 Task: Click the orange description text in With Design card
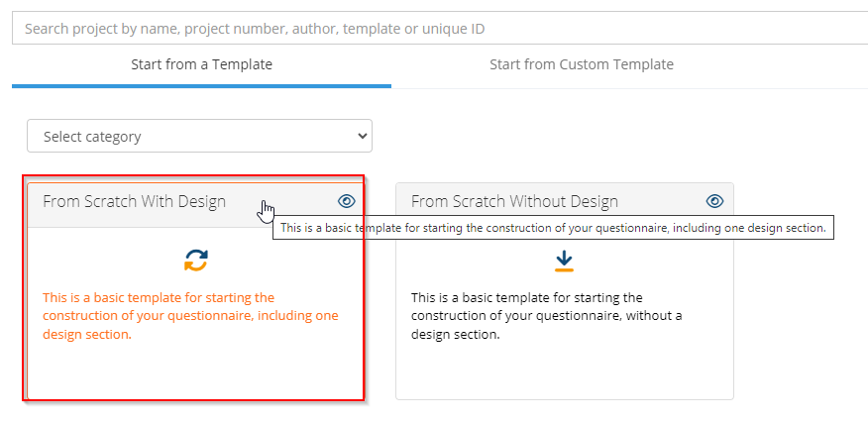pyautogui.click(x=190, y=316)
